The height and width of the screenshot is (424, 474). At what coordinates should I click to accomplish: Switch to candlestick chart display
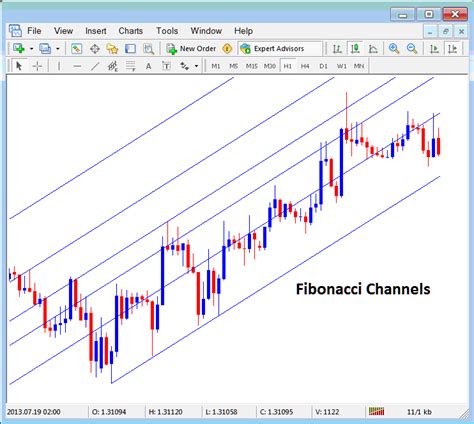tap(355, 49)
